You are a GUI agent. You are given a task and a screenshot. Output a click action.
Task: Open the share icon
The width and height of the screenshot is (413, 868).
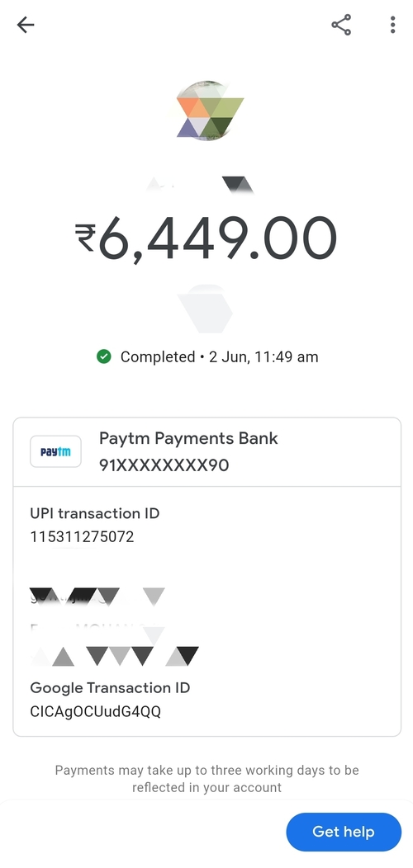[341, 25]
